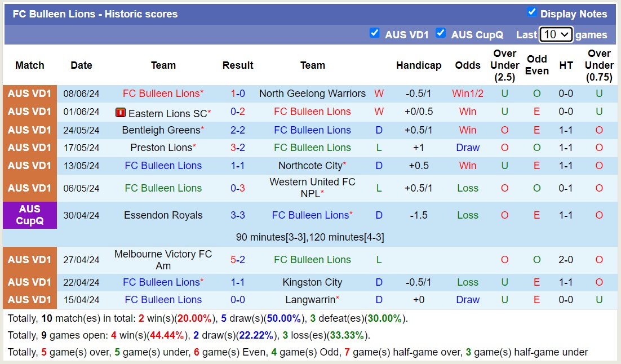Click the AUS VD1 badge in the first row
This screenshot has height=364, width=621.
tap(29, 94)
